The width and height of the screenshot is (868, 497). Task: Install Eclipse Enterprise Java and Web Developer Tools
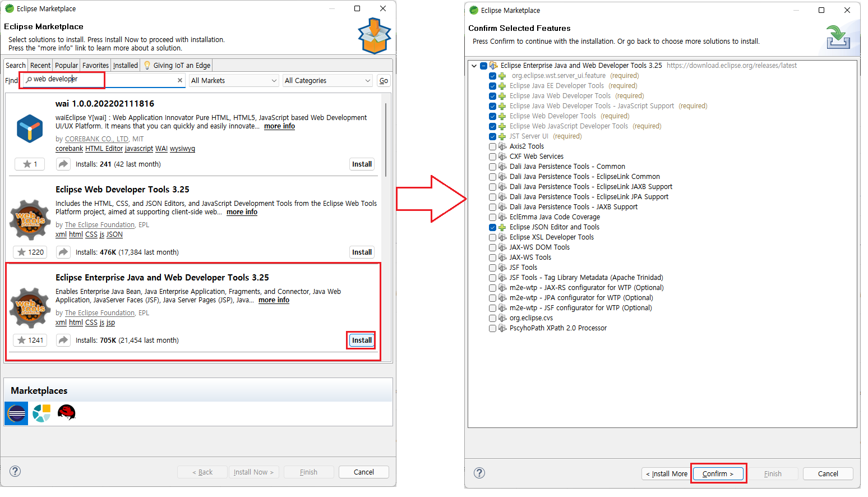[362, 340]
